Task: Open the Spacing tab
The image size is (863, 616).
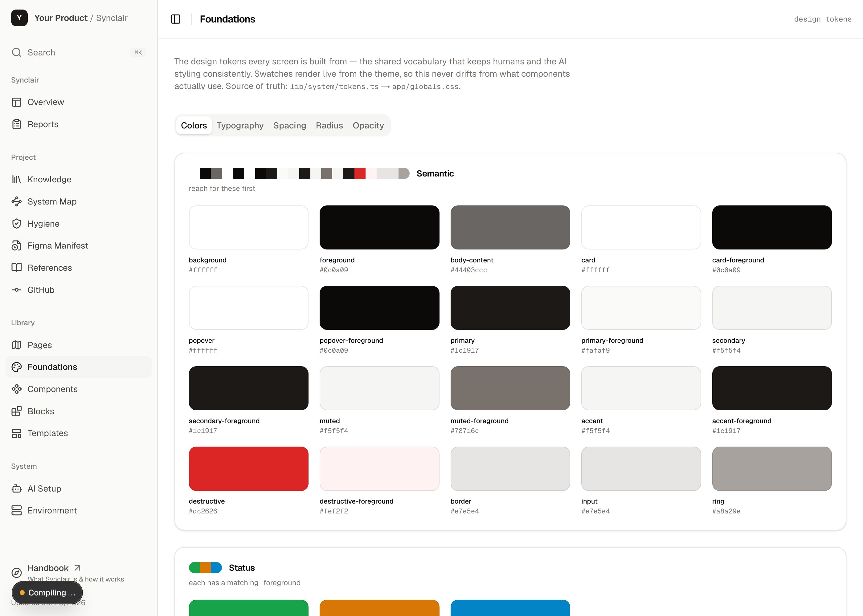Action: (x=289, y=126)
